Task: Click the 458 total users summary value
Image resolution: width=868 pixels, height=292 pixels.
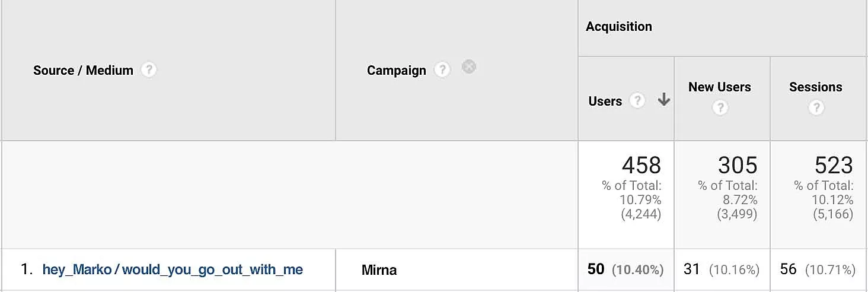Action: tap(641, 164)
